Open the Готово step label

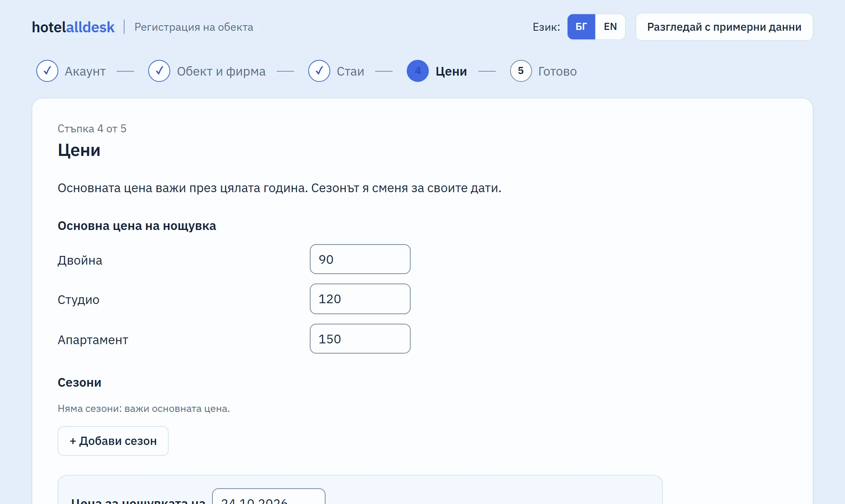557,71
